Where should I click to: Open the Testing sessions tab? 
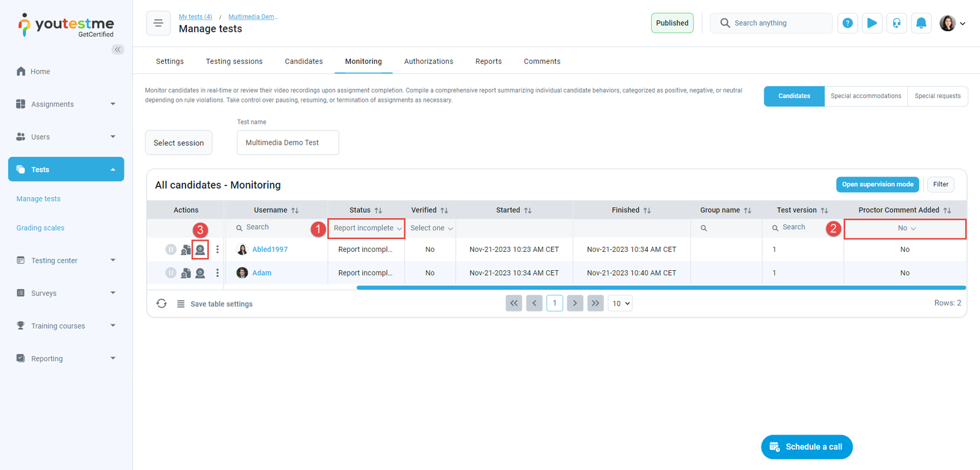(234, 61)
